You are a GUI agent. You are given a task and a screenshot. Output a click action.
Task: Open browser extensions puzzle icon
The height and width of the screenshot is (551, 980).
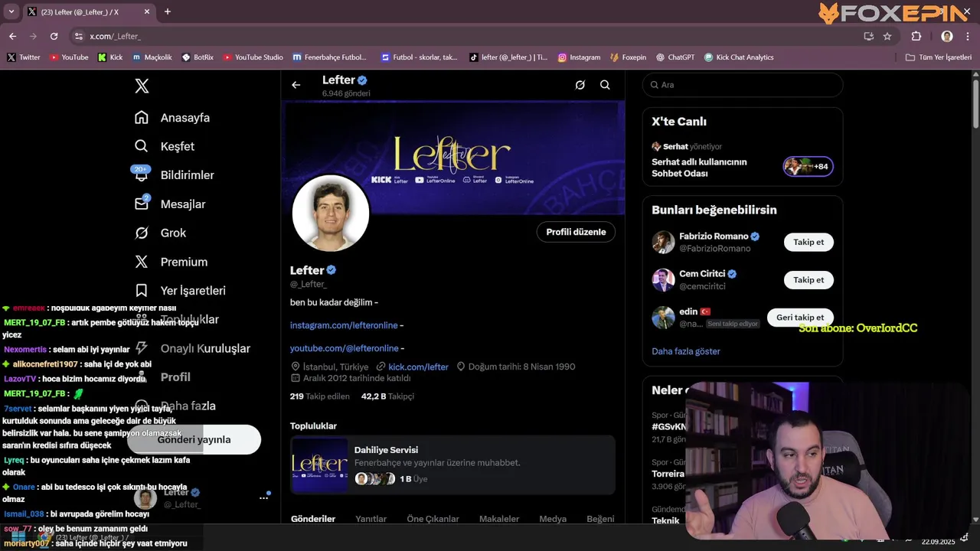click(x=916, y=36)
